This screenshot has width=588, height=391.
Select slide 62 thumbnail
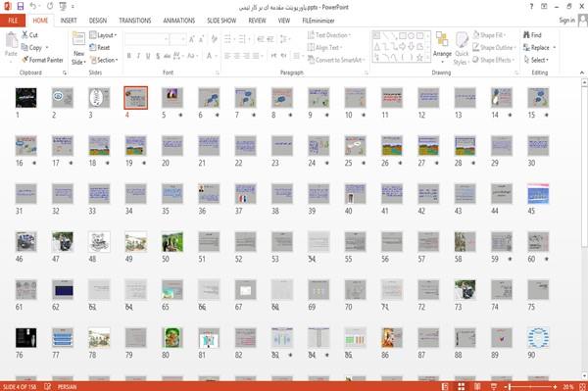tap(63, 290)
